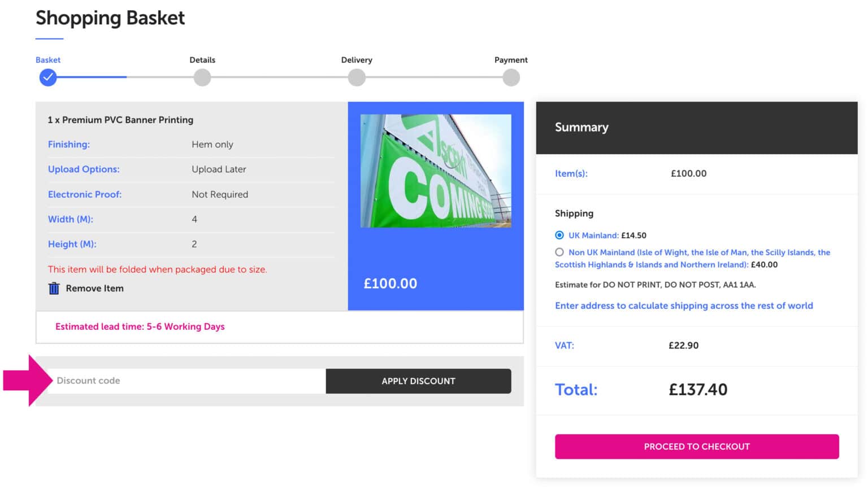Image resolution: width=868 pixels, height=493 pixels.
Task: Click the Payment step circle
Action: pyautogui.click(x=511, y=77)
